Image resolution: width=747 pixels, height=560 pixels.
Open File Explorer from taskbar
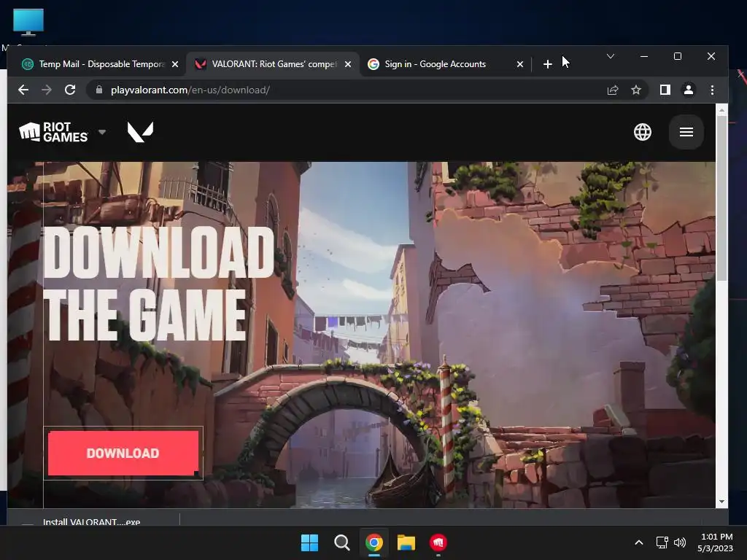406,542
